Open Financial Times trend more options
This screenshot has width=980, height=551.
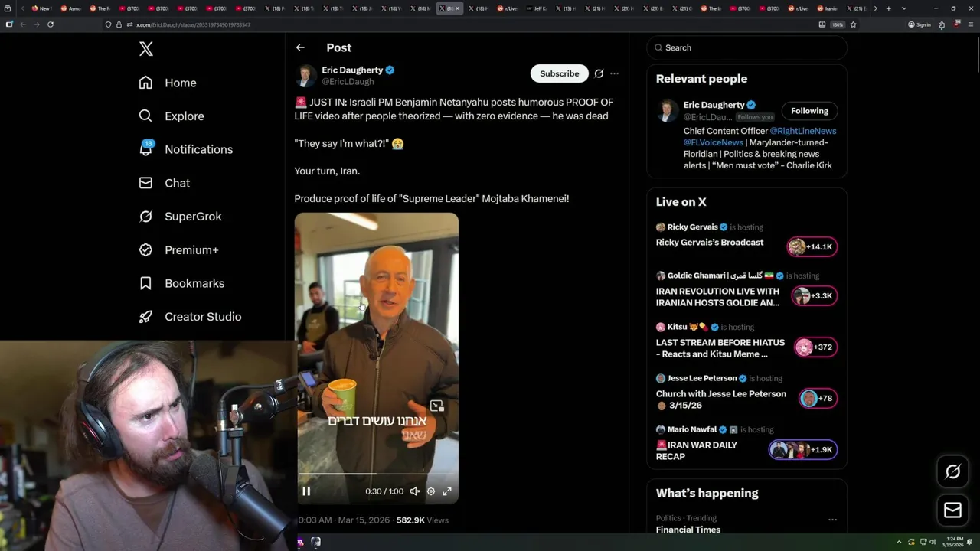832,520
